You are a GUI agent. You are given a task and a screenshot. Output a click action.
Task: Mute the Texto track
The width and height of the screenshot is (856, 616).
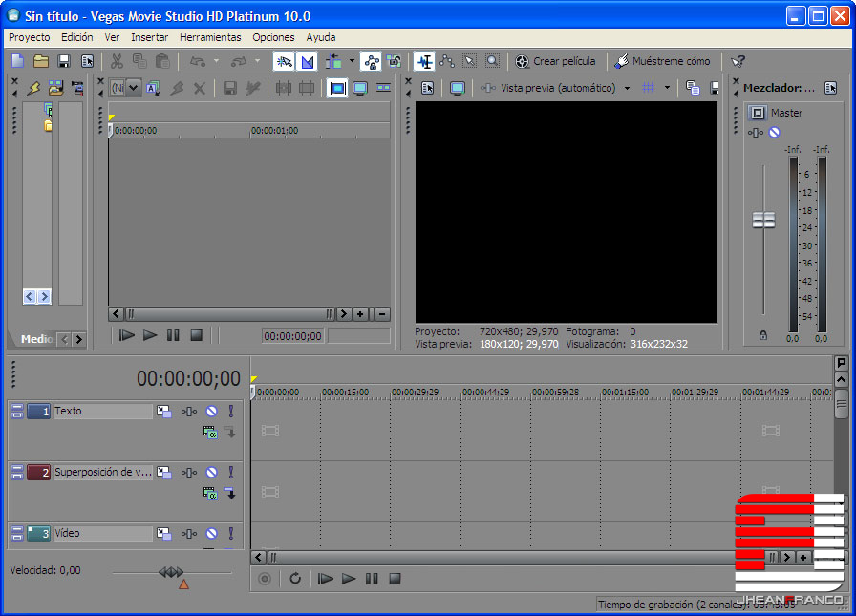(211, 412)
